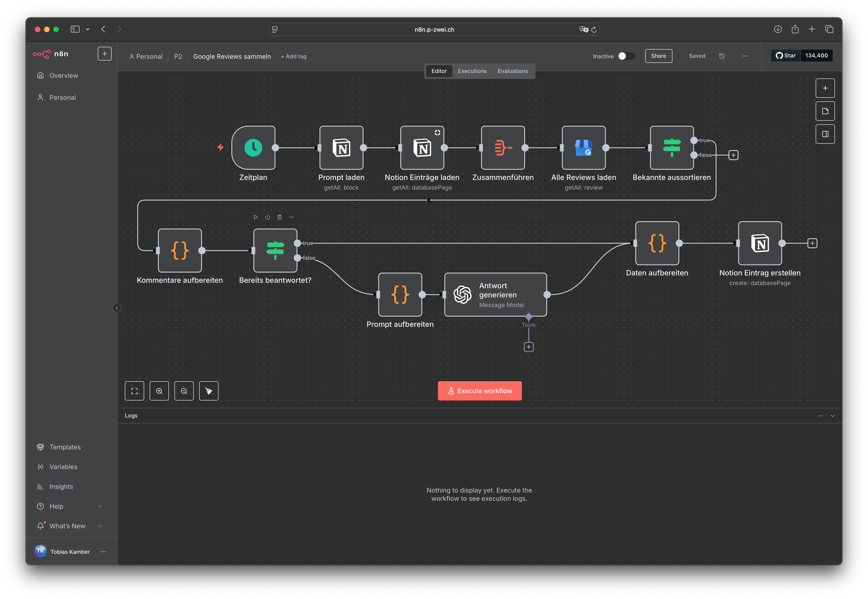Delete the Bereits beantwortet? node via trash icon
Image resolution: width=868 pixels, height=599 pixels.
[x=280, y=217]
